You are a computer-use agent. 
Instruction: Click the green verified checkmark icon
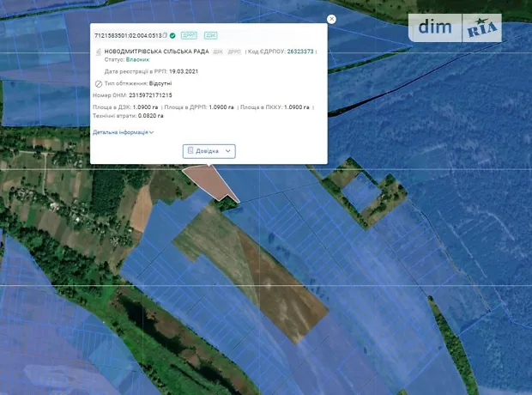[x=173, y=36]
